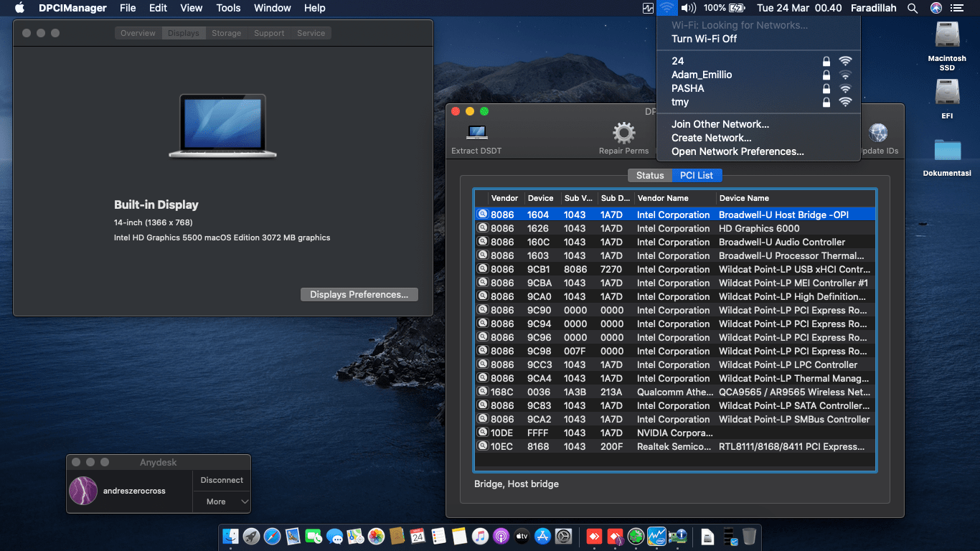Click Disconnect in the Anydesk window
This screenshot has width=980, height=551.
(x=222, y=480)
